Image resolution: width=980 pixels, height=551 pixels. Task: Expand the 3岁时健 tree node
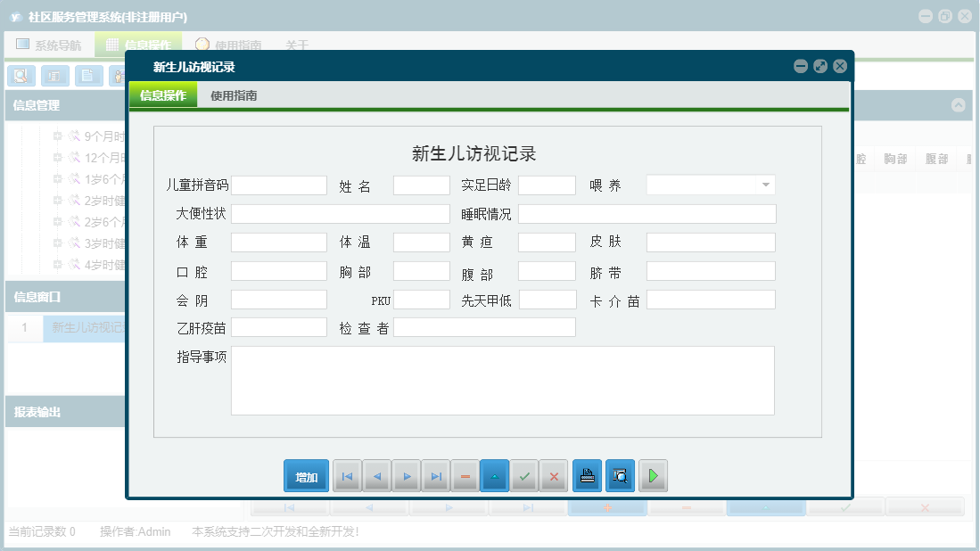57,243
